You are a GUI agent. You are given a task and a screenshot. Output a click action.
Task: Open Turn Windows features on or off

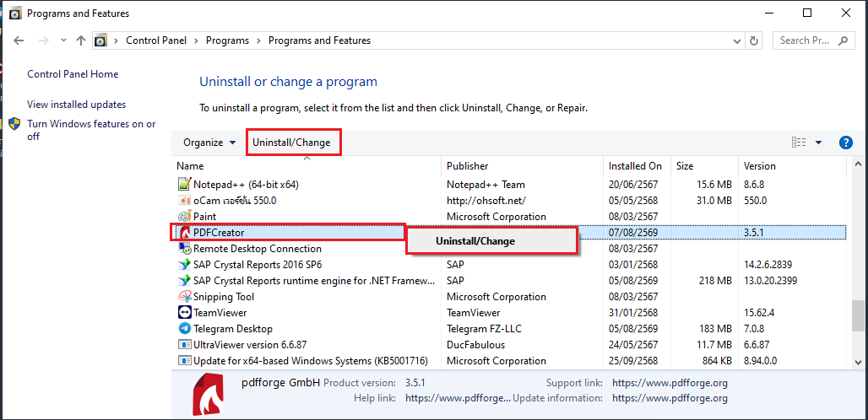coord(92,130)
